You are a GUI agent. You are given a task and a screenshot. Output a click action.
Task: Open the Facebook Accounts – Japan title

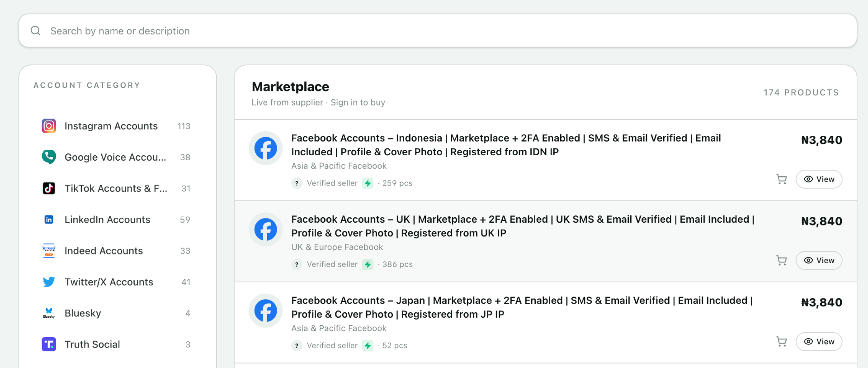[x=522, y=307]
